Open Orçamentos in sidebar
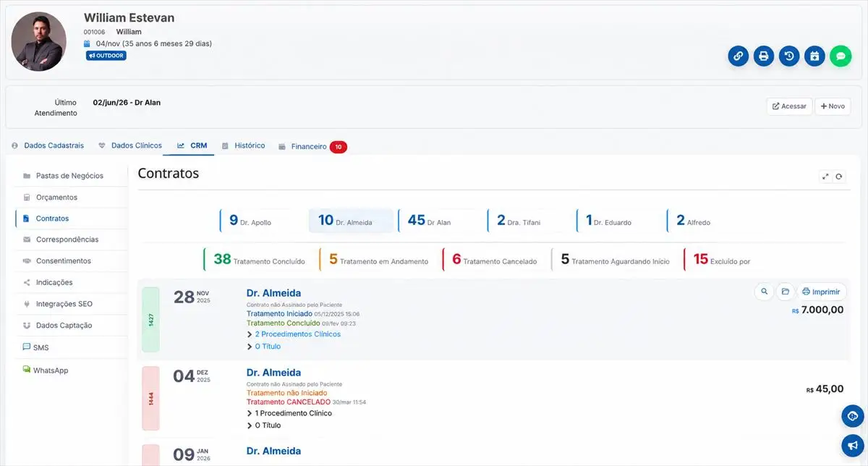Image resolution: width=868 pixels, height=466 pixels. [x=69, y=197]
